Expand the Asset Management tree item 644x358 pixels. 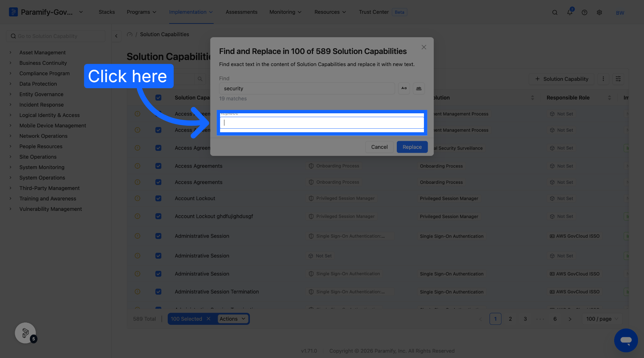point(10,52)
